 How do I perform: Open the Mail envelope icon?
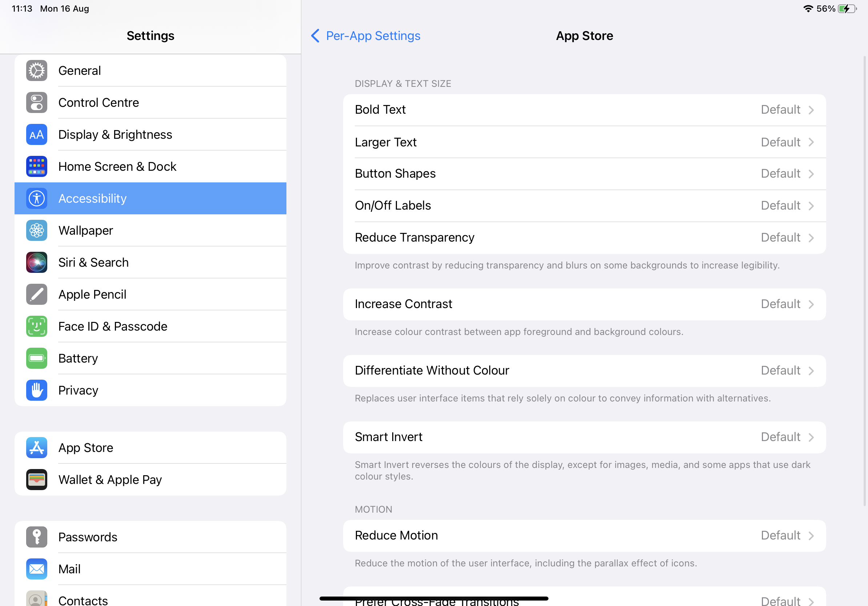click(37, 569)
